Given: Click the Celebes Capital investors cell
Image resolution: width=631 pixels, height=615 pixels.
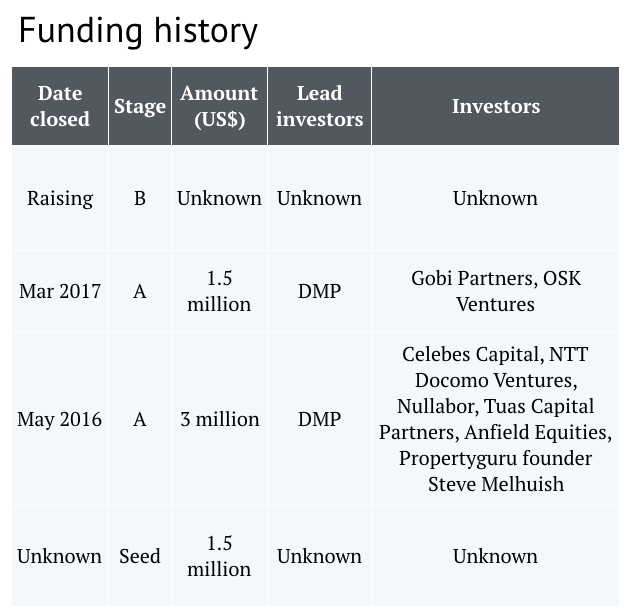Looking at the screenshot, I should tap(495, 419).
